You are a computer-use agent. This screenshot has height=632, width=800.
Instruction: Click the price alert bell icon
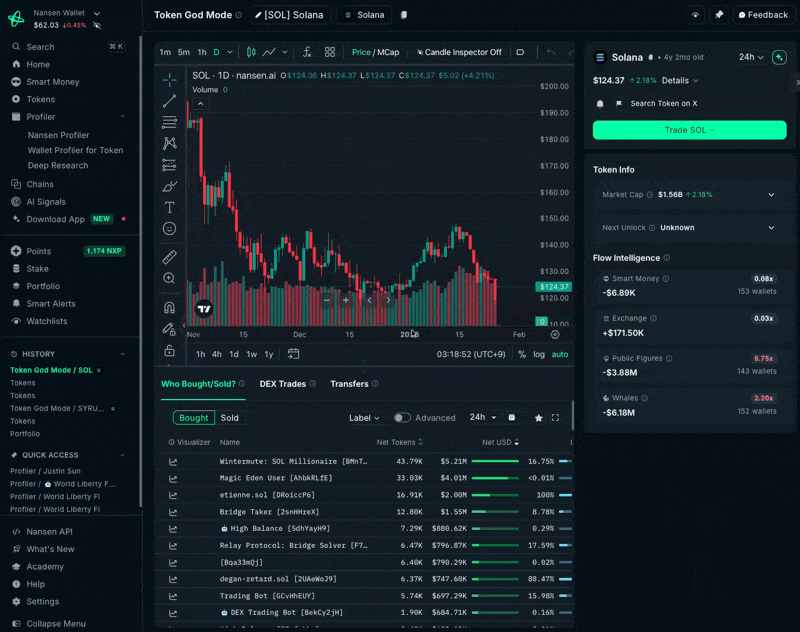[x=600, y=103]
